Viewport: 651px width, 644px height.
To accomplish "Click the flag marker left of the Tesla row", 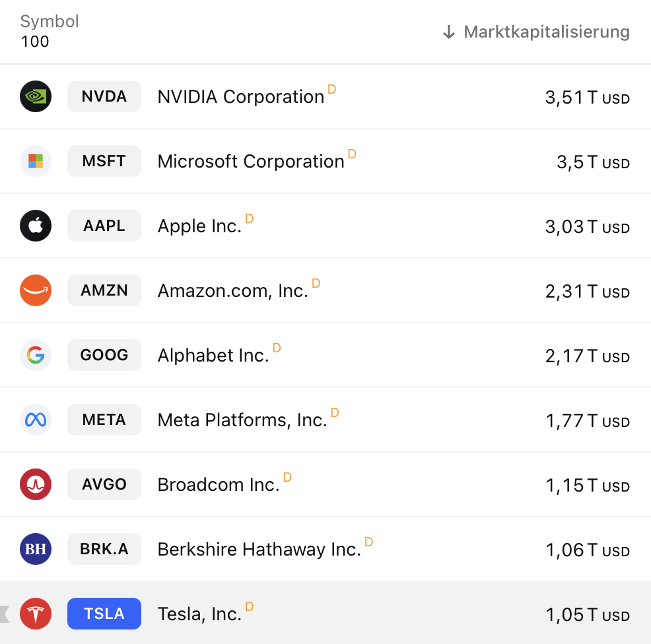I will pyautogui.click(x=4, y=614).
